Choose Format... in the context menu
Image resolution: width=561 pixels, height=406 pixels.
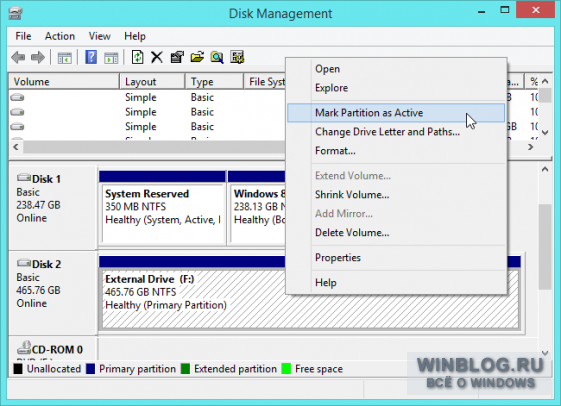tap(396, 151)
